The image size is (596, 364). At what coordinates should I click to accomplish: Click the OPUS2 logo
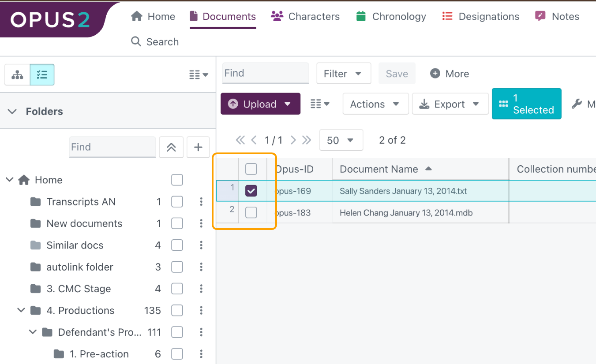tap(49, 19)
